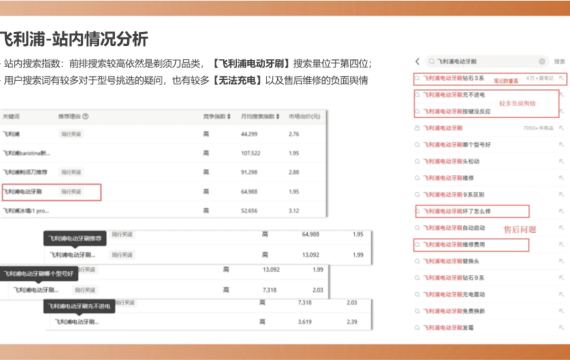Viewport: 570px width, 360px height.
Task: Click the fill-arrow icon on the 7050+件商品 row
Action: [561, 128]
